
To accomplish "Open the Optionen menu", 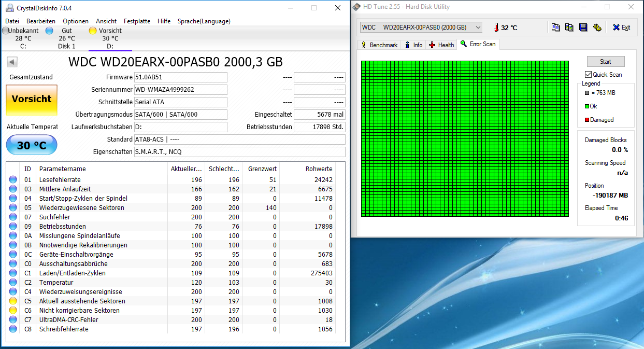I will pos(76,21).
